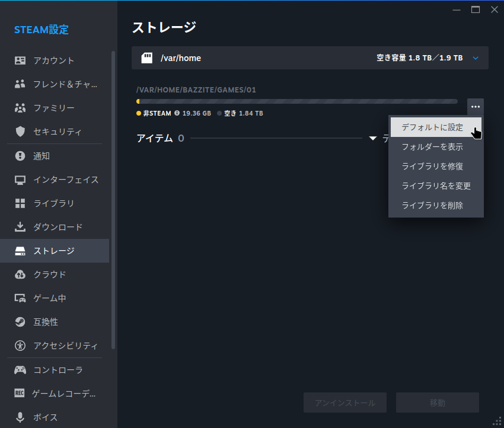Screen dimensions: 504x428
Task: Click the 通知 notification bell icon
Action: click(20, 155)
